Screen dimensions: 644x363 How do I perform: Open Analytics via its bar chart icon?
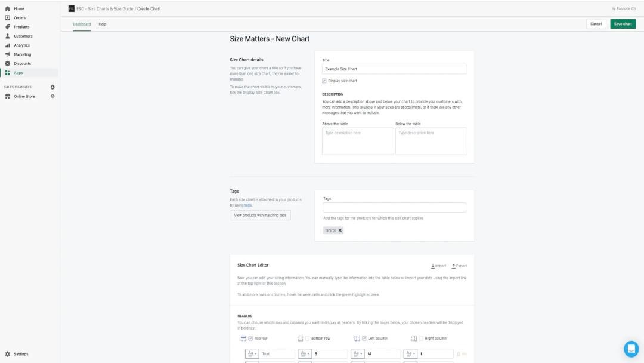tap(8, 45)
